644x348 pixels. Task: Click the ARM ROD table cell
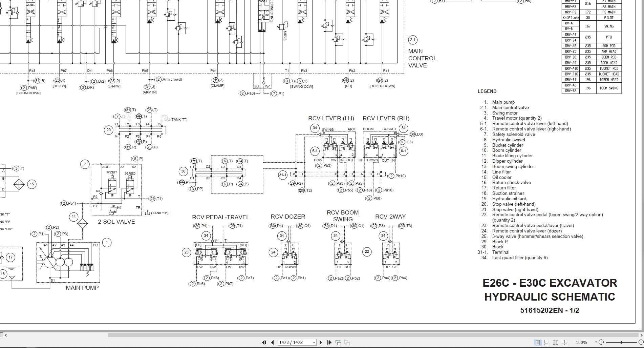click(609, 46)
